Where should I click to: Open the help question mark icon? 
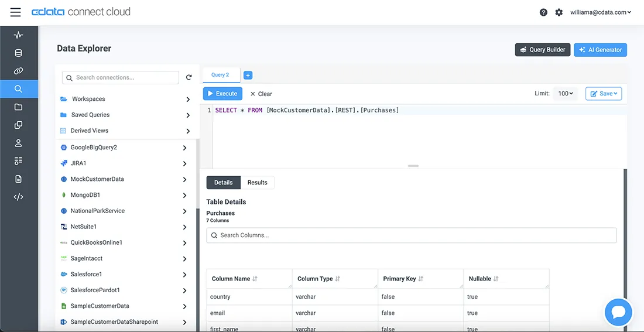(543, 12)
